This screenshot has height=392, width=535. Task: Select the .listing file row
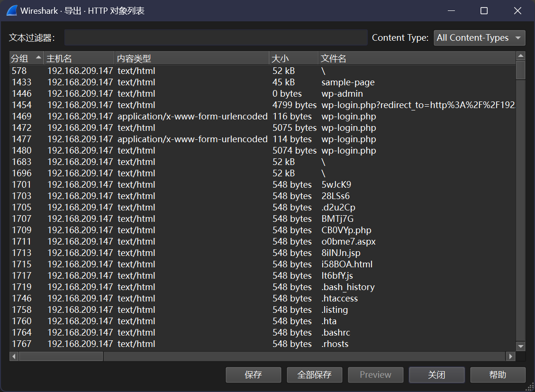click(x=263, y=310)
